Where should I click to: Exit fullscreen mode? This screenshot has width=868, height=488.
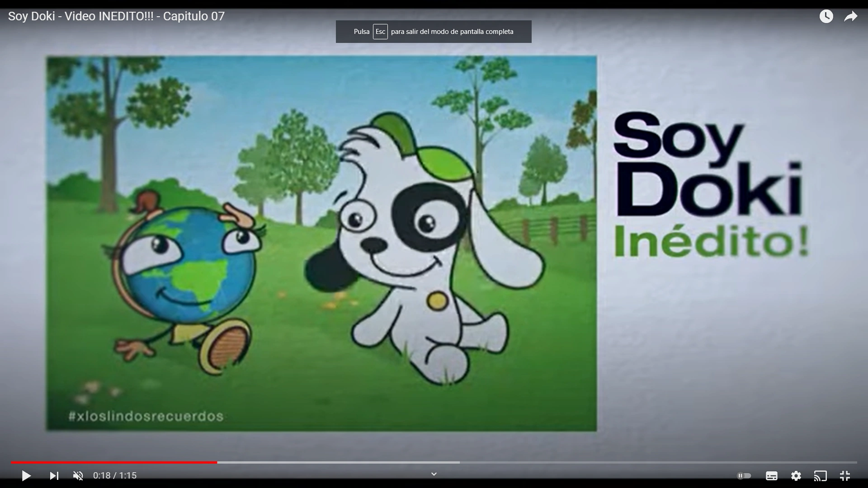click(x=844, y=475)
